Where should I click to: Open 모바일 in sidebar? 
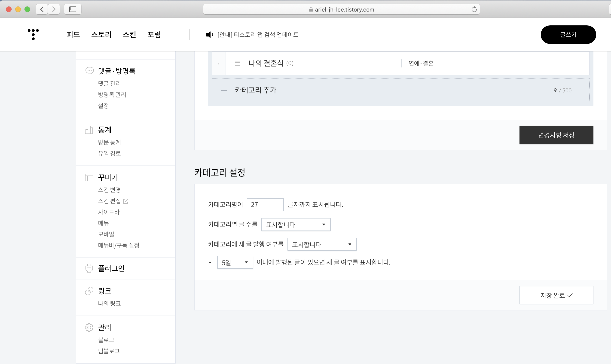[106, 234]
